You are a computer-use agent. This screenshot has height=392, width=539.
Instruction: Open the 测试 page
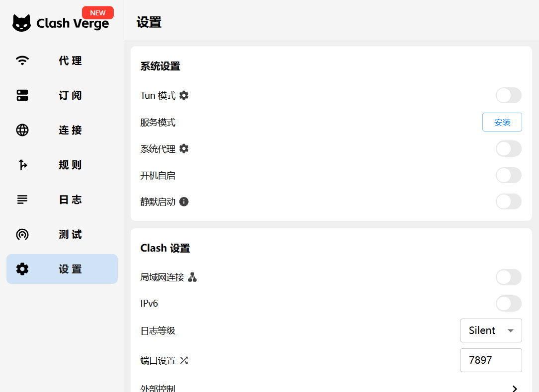(x=62, y=234)
